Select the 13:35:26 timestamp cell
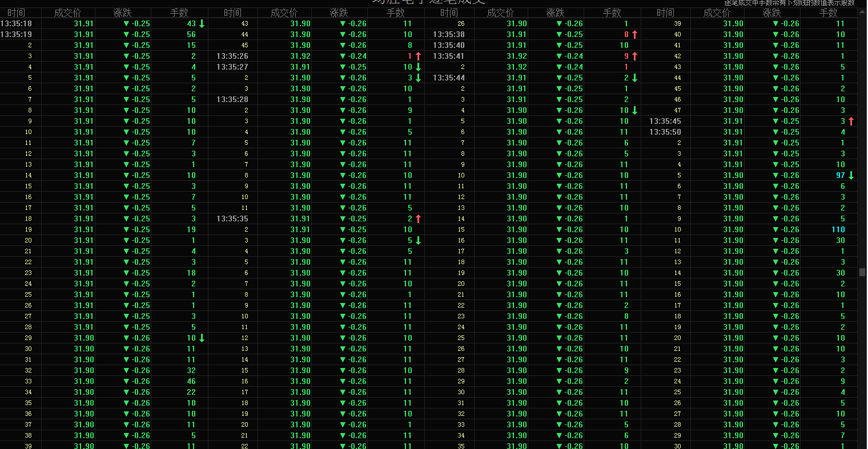Image resolution: width=868 pixels, height=449 pixels. point(232,56)
